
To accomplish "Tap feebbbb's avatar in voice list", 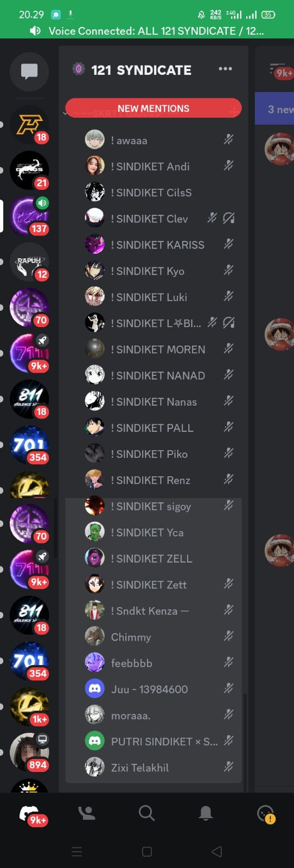I will (95, 663).
